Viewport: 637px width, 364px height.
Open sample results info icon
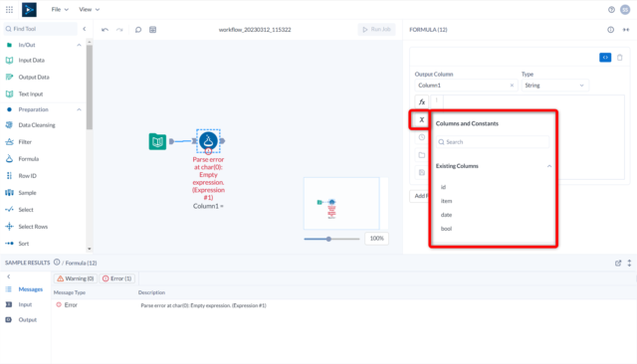point(57,263)
